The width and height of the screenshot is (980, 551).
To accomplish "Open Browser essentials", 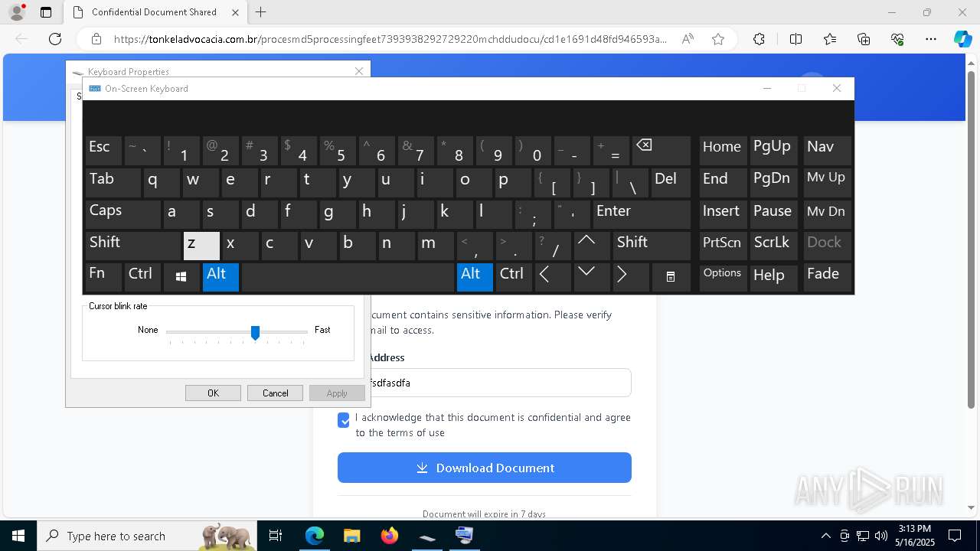I will click(x=897, y=39).
